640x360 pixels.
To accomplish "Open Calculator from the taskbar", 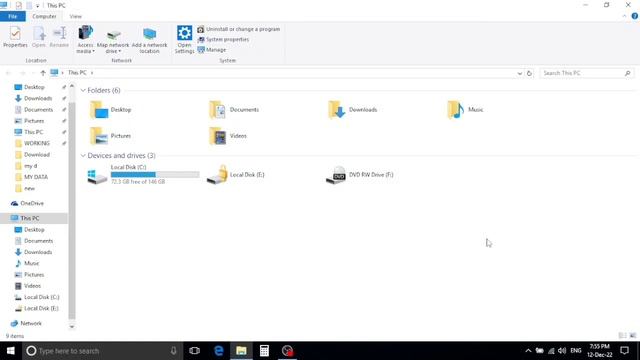I will point(264,351).
